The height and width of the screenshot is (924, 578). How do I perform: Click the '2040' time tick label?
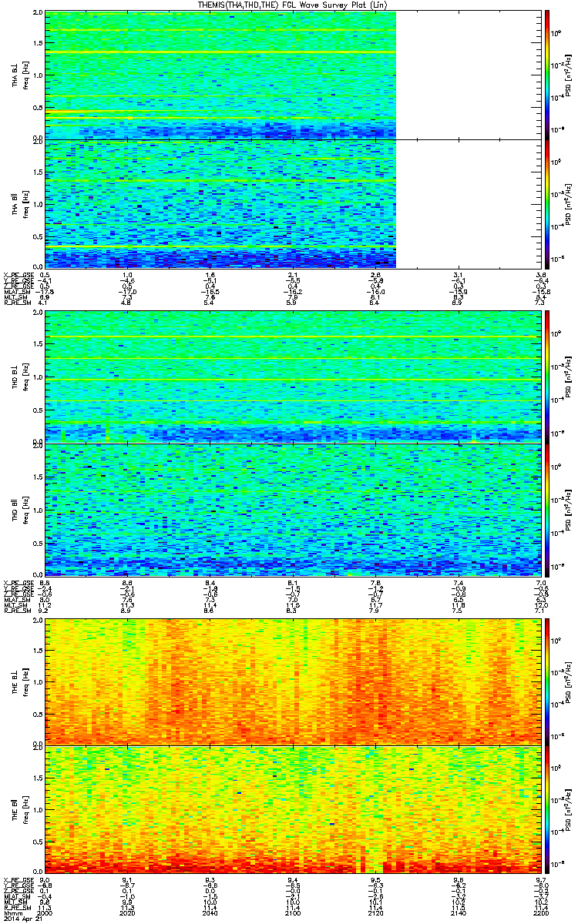(x=210, y=915)
